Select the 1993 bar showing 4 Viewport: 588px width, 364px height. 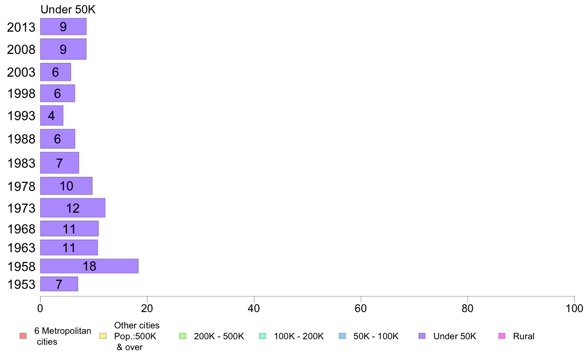click(52, 115)
